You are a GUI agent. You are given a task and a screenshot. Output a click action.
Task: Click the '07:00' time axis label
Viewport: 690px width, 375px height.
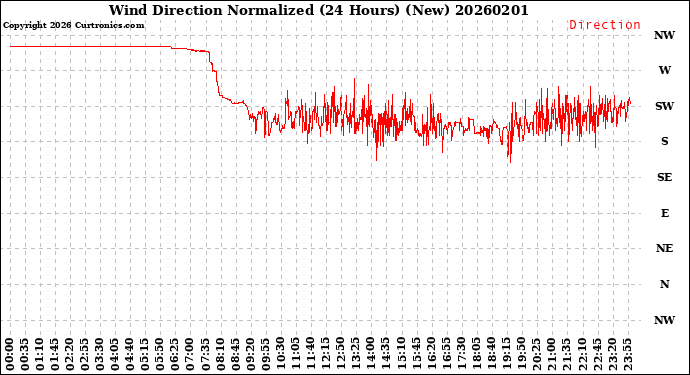190,355
